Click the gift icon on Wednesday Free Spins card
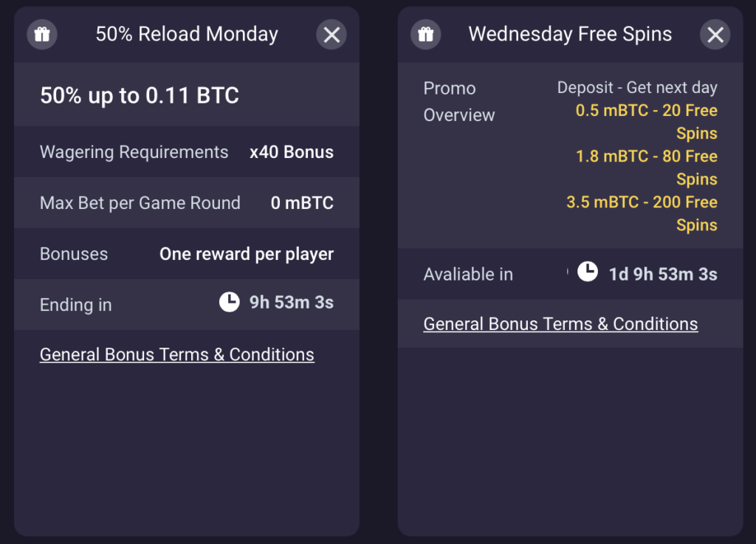The height and width of the screenshot is (544, 756). click(x=426, y=34)
